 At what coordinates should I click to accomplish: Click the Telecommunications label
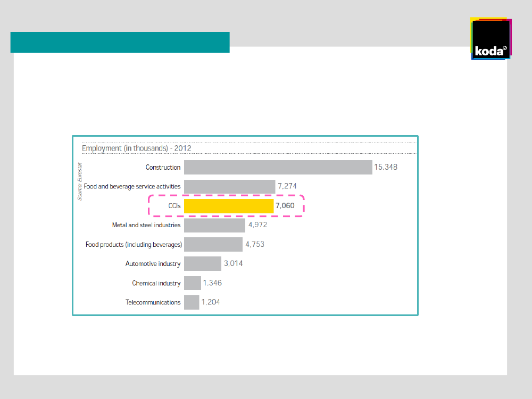coord(153,303)
